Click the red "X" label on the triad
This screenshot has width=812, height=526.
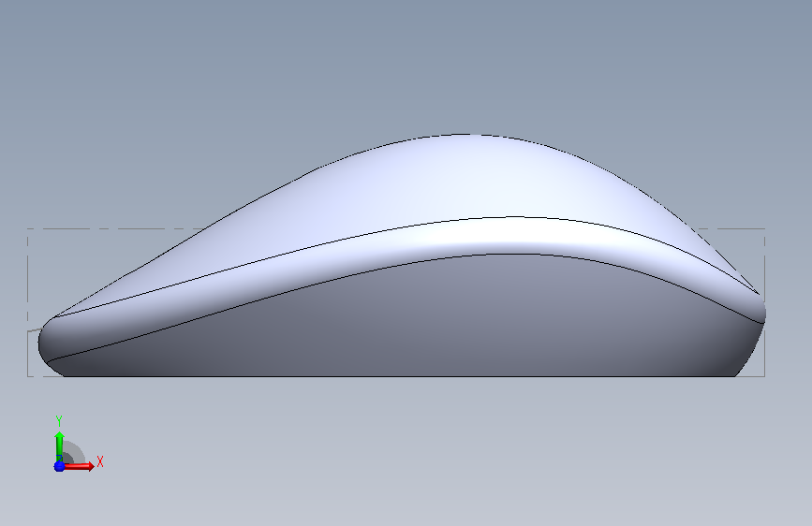100,461
